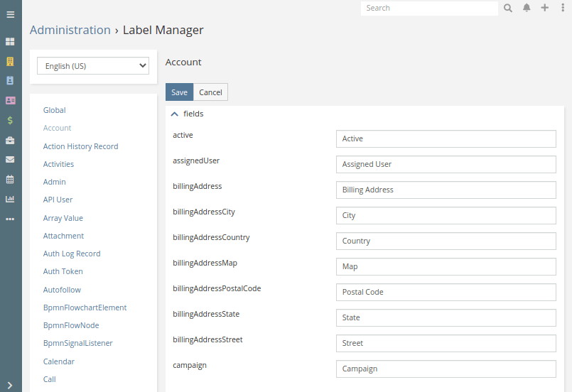
Task: Open quick create plus icon
Action: click(544, 8)
